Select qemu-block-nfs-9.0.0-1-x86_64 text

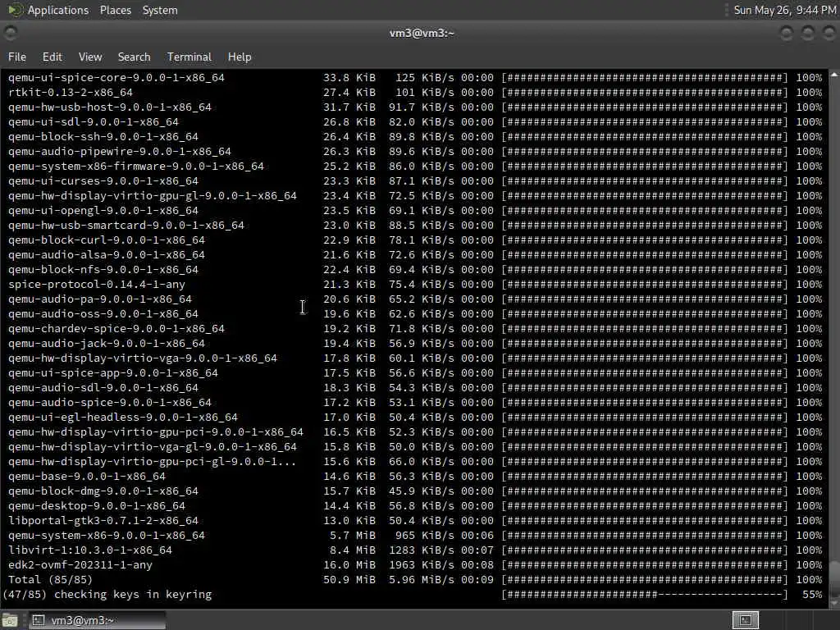[103, 270]
